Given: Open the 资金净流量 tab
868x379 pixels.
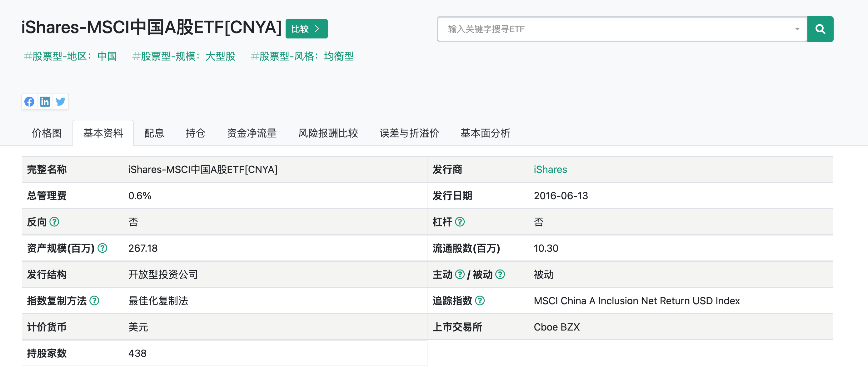Looking at the screenshot, I should coord(252,133).
